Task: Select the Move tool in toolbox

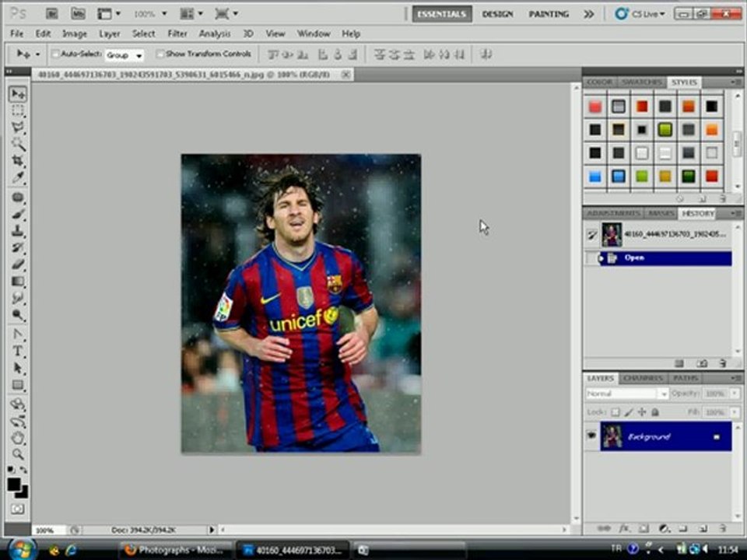Action: (x=18, y=94)
